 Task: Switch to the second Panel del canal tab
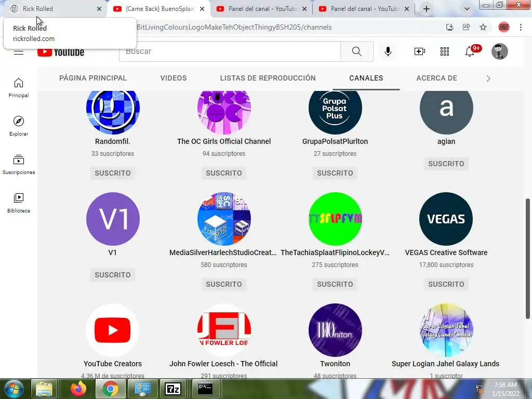tap(363, 9)
